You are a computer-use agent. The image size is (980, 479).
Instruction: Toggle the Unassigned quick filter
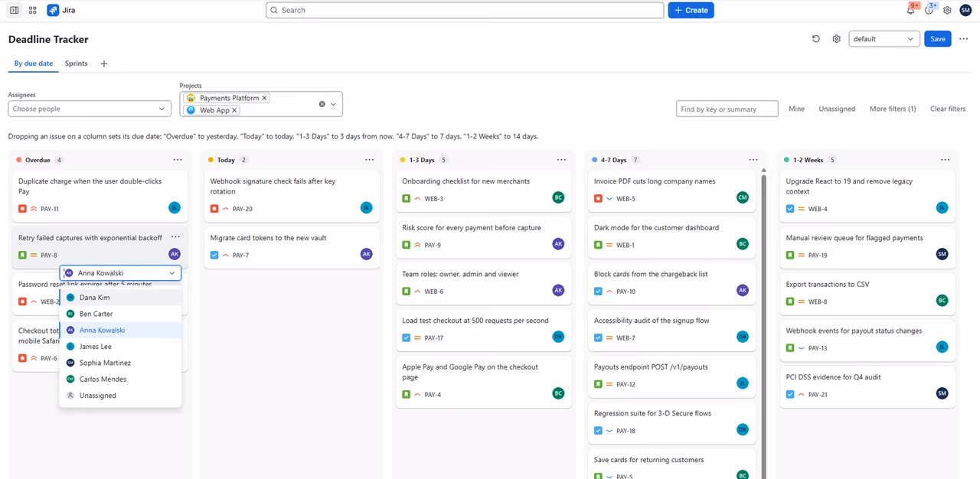point(837,109)
